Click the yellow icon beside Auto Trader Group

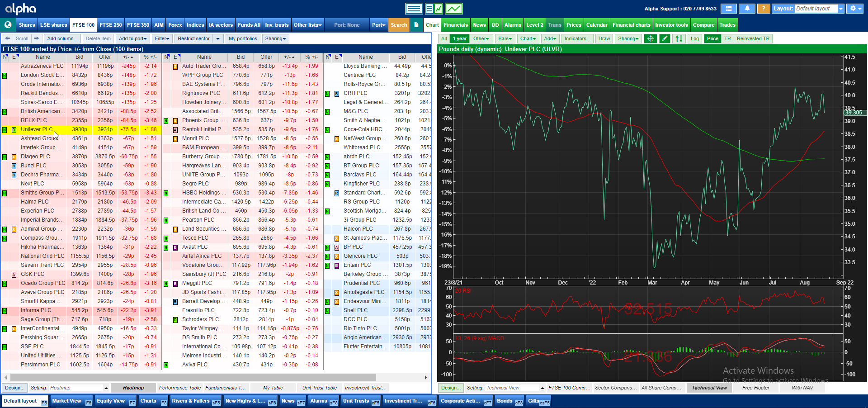pyautogui.click(x=175, y=66)
